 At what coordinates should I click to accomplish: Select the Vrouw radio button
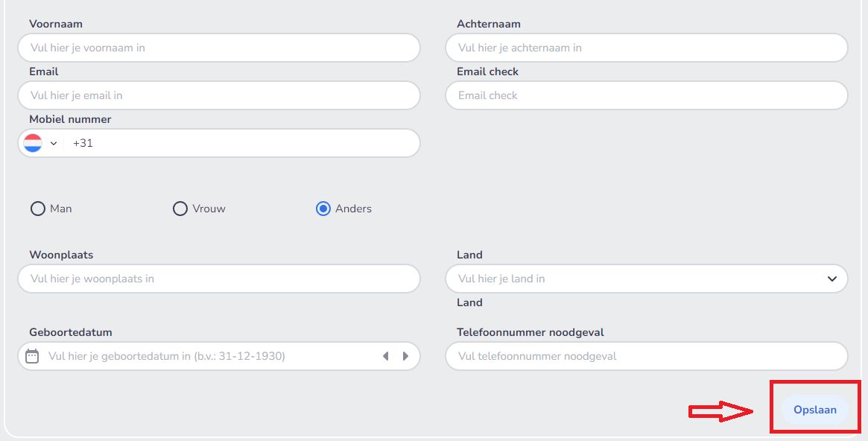(x=180, y=209)
